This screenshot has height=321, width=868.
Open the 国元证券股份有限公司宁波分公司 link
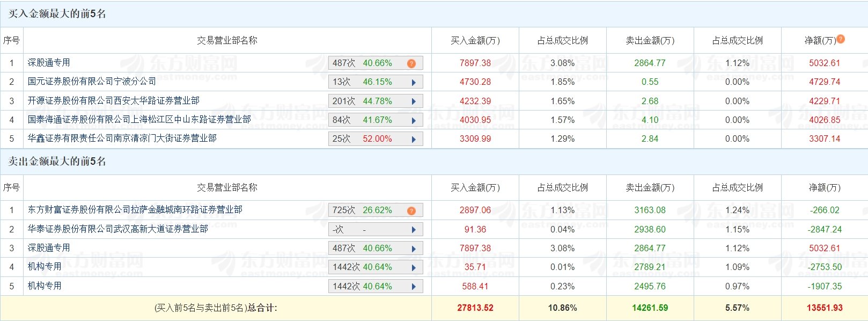pos(92,82)
